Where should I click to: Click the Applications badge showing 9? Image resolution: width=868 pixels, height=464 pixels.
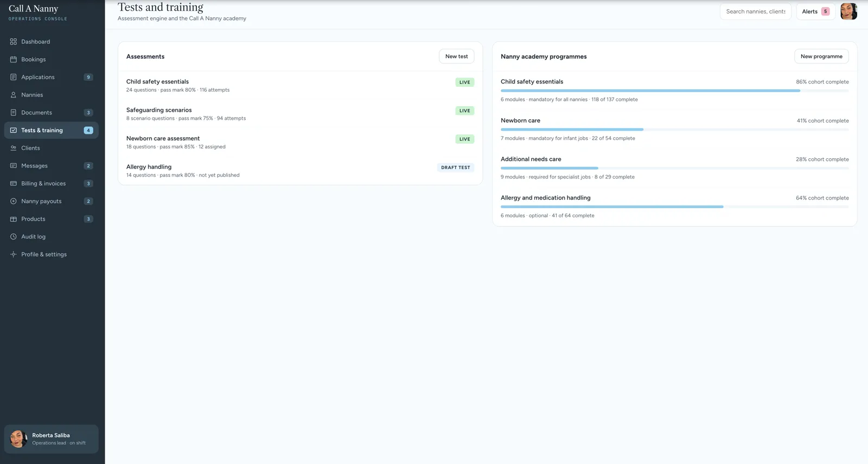tap(88, 77)
